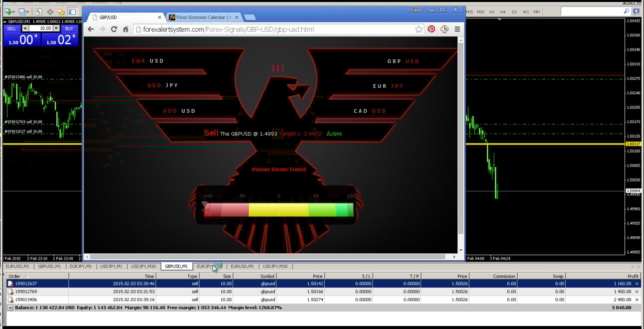Click the browser horizontal scrollbar
Image resolution: width=644 pixels, height=329 pixels.
click(271, 257)
